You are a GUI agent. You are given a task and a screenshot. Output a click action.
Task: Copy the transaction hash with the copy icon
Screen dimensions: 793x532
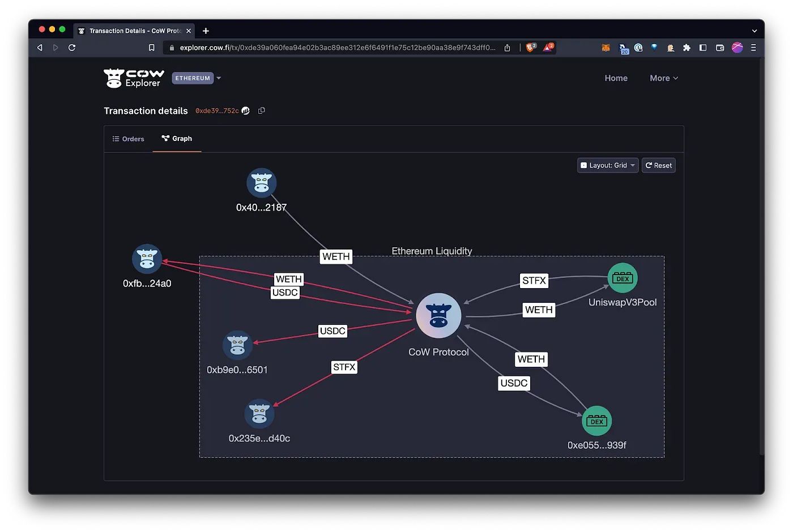[x=261, y=110]
